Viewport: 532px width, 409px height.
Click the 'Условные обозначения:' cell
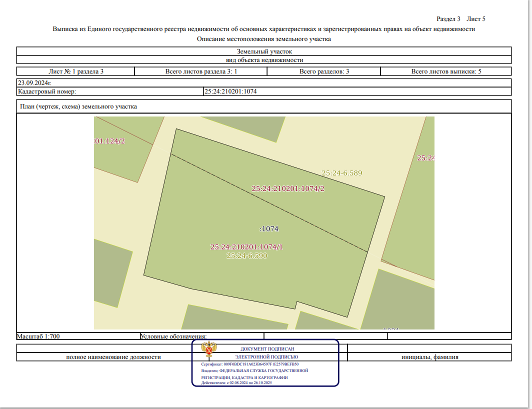[173, 336]
